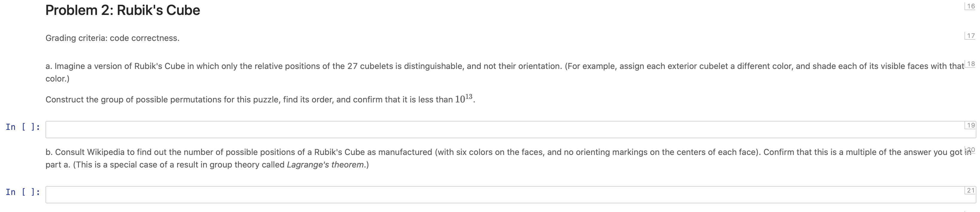Click the second 'In [ ]:' prompt

point(22,192)
